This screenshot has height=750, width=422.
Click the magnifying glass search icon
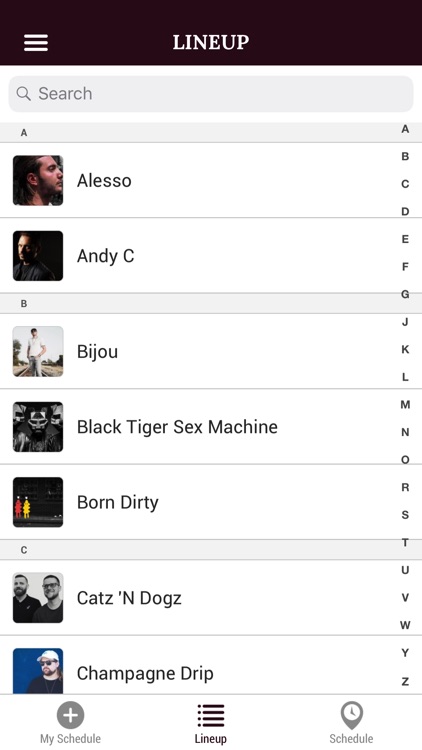coord(23,93)
